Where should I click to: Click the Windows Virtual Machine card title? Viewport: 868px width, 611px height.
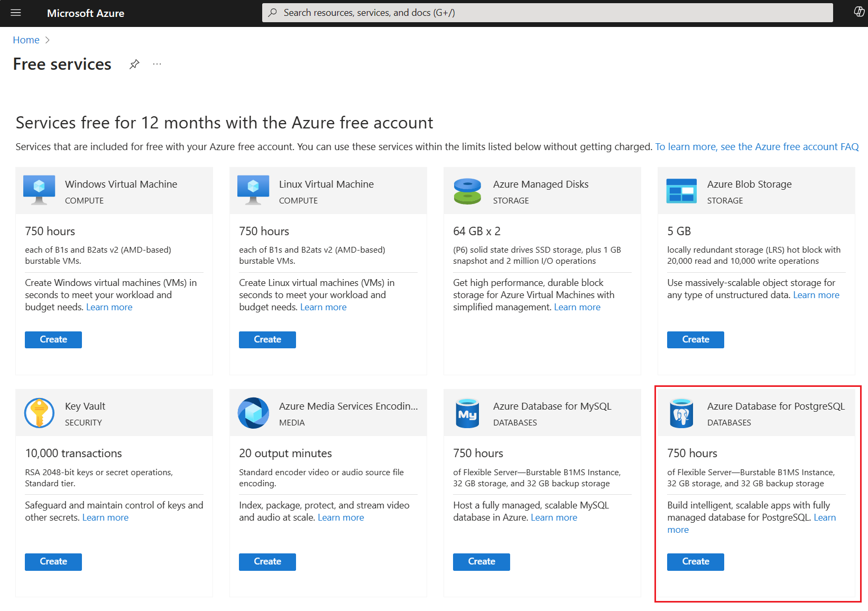pos(121,184)
